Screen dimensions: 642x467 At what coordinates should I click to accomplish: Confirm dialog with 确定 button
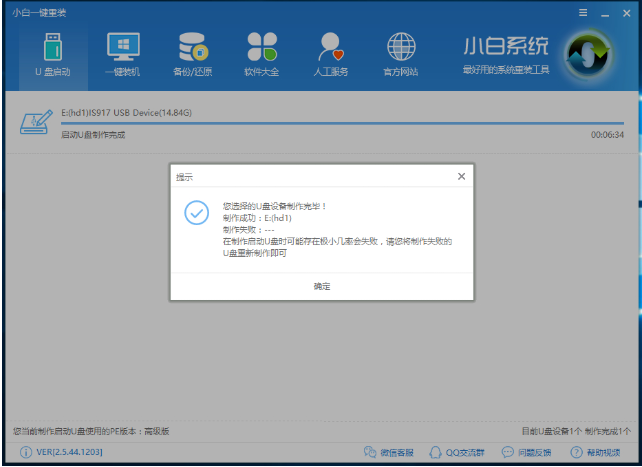tap(322, 286)
